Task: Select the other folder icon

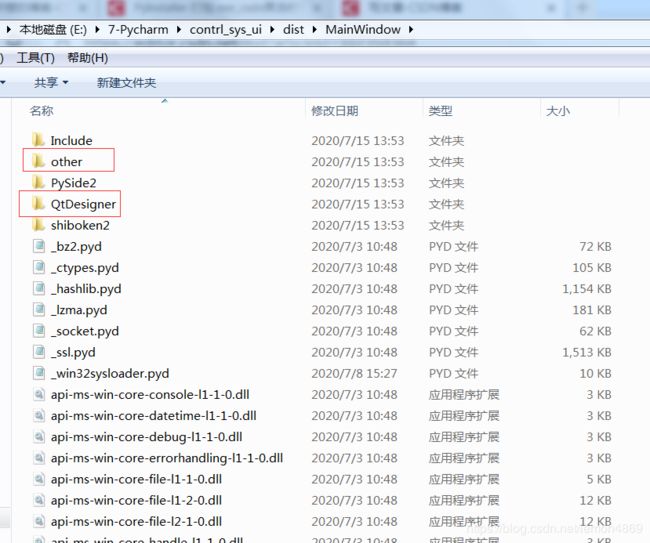Action: 38,161
